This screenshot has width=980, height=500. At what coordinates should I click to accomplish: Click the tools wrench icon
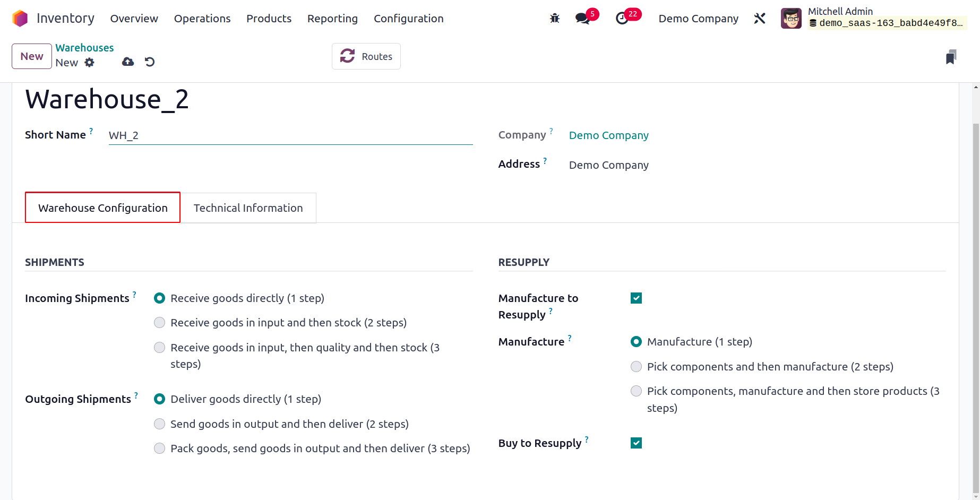760,19
